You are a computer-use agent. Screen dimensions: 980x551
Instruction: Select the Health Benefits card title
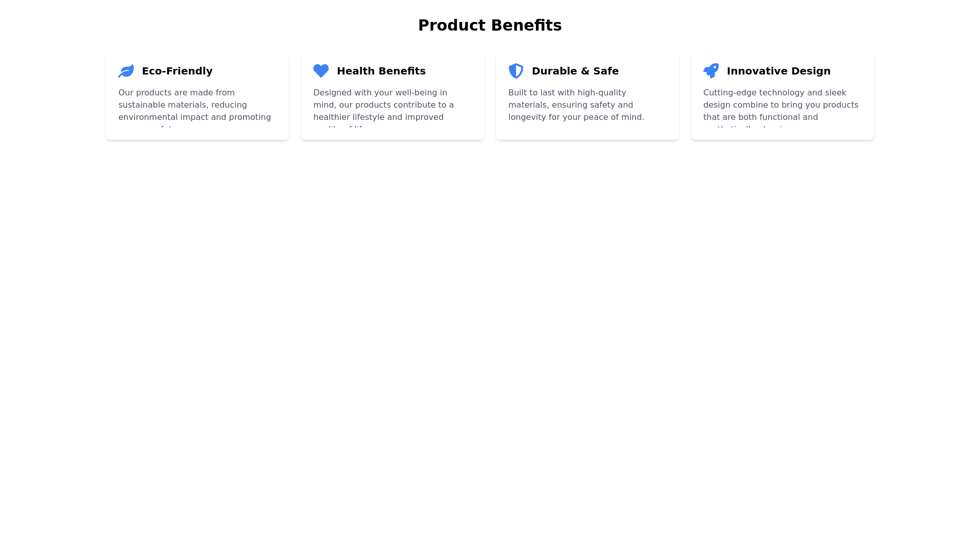click(x=381, y=71)
